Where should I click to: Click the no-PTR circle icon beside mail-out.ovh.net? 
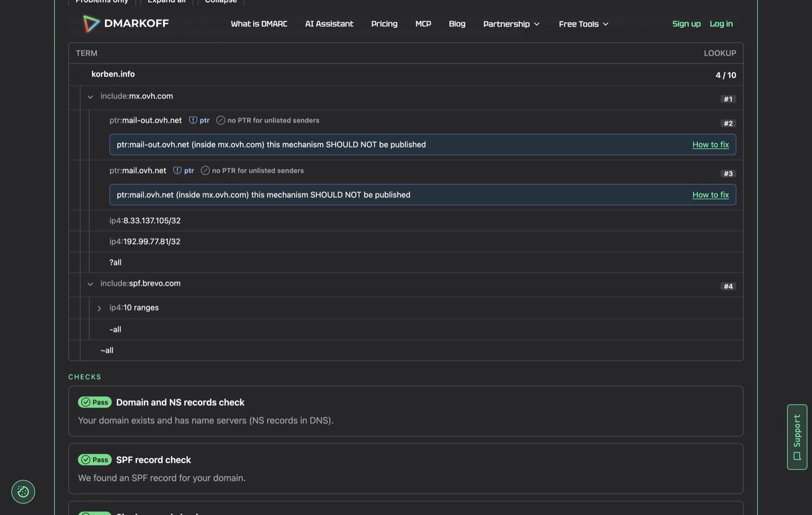pyautogui.click(x=221, y=120)
